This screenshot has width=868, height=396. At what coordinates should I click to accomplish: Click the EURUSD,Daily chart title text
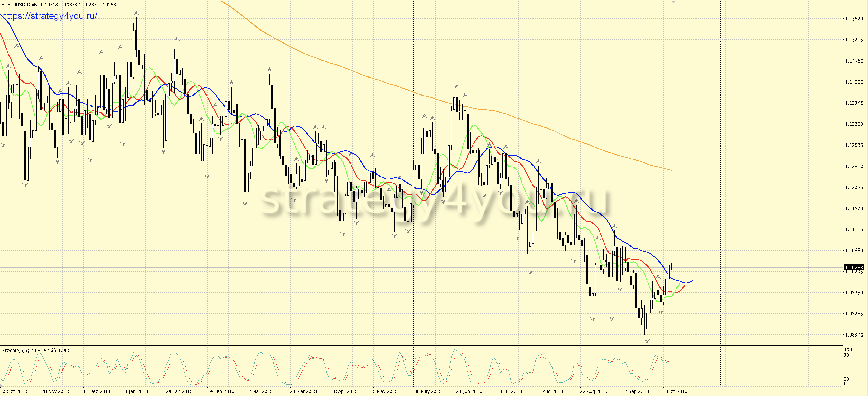(x=22, y=5)
